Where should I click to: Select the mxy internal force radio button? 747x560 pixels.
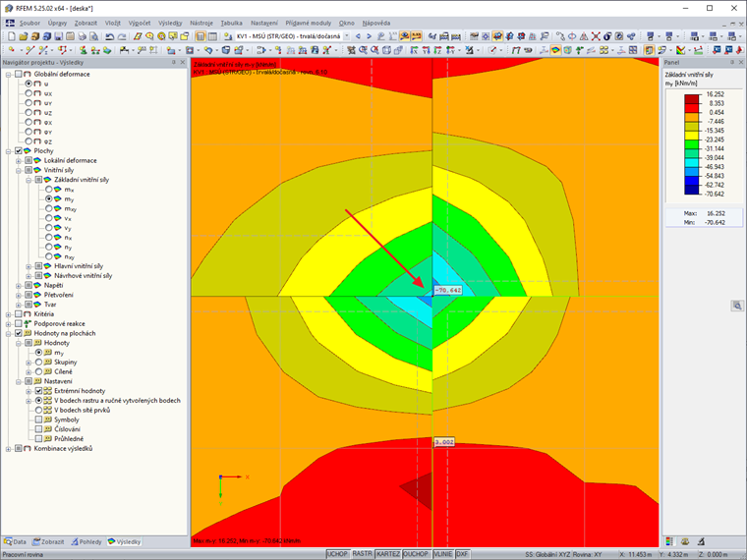pyautogui.click(x=49, y=208)
